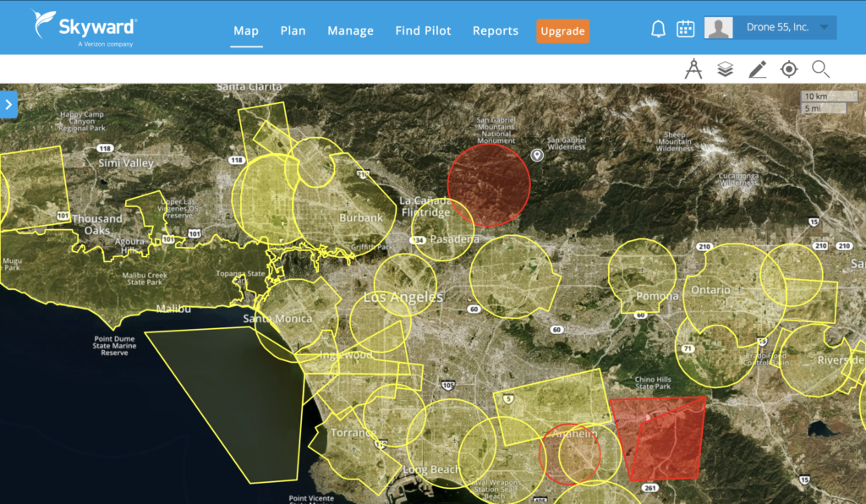Open the Find Pilot page
Image resolution: width=866 pixels, height=504 pixels.
[423, 31]
